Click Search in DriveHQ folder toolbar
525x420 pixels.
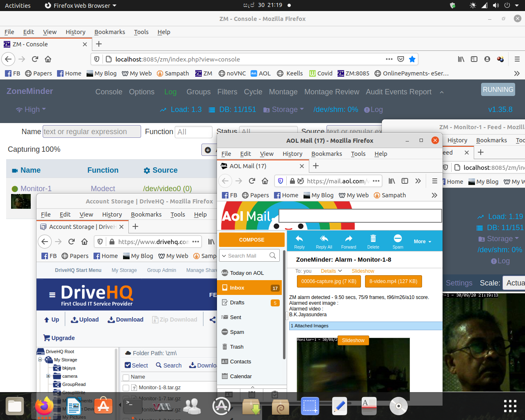[169, 365]
